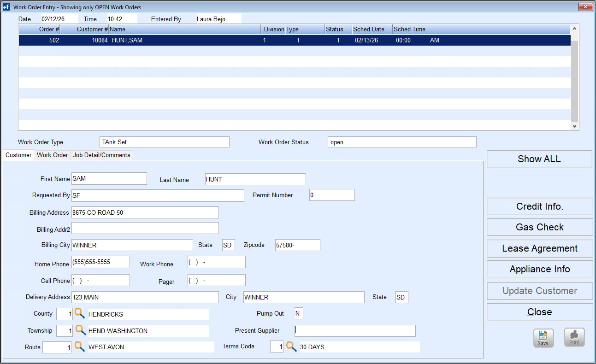Click the Work Order Type field
This screenshot has height=364, width=596.
point(165,142)
